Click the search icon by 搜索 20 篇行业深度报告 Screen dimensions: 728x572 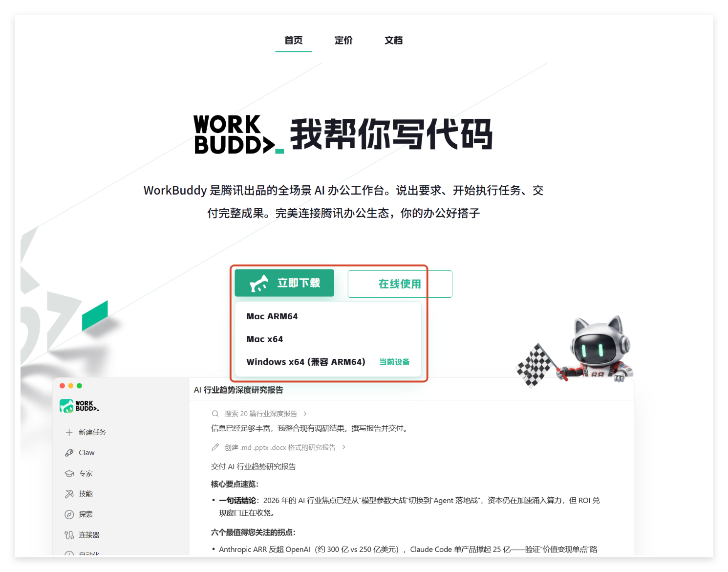coord(215,414)
